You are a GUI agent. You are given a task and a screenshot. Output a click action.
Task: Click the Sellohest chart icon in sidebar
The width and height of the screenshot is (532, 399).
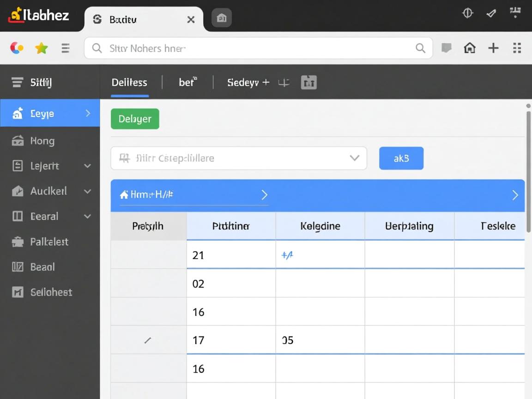[18, 292]
